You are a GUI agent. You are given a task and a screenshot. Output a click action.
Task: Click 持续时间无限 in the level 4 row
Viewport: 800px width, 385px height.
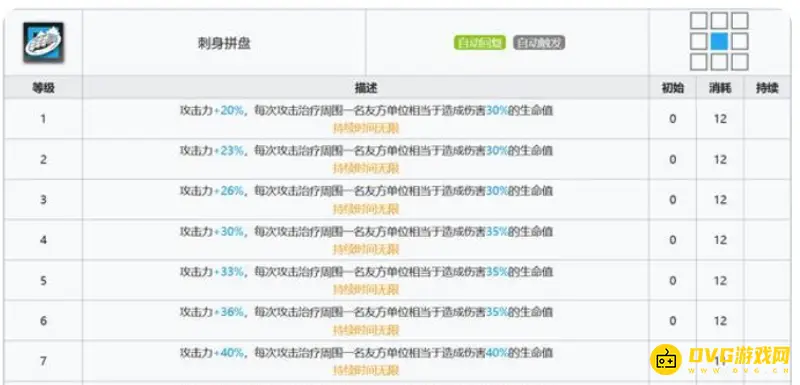point(366,249)
